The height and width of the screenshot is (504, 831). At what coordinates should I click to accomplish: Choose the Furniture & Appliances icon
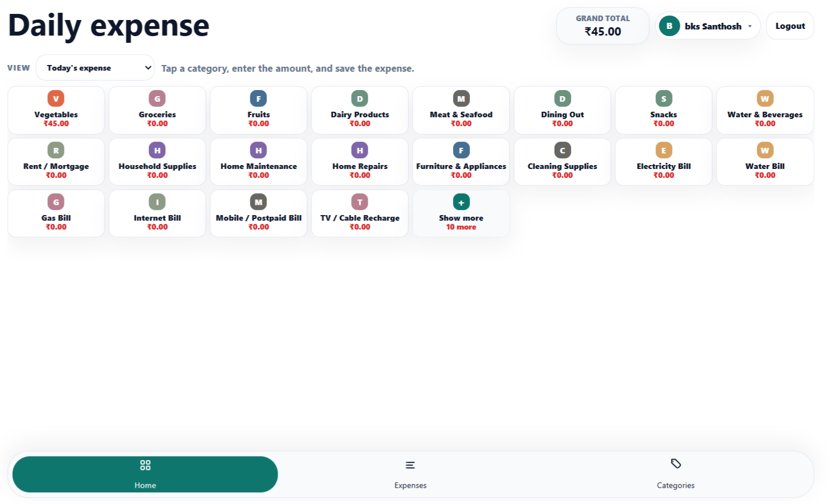click(461, 150)
